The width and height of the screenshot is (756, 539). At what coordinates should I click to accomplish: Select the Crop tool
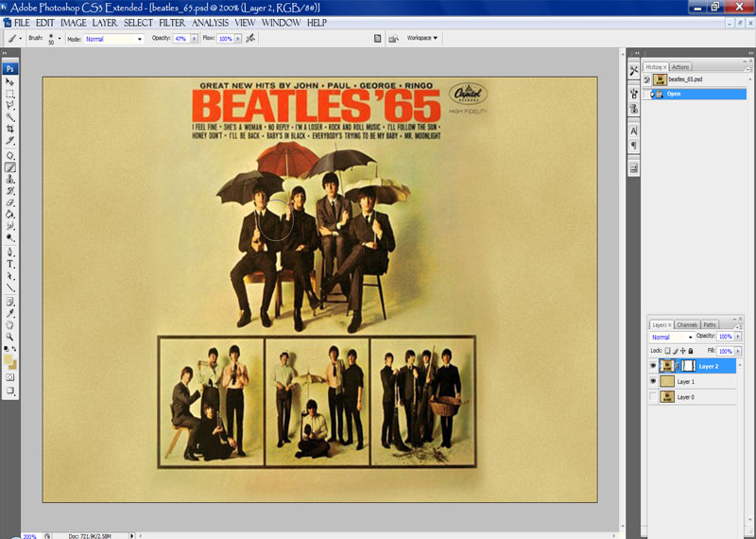click(x=10, y=129)
